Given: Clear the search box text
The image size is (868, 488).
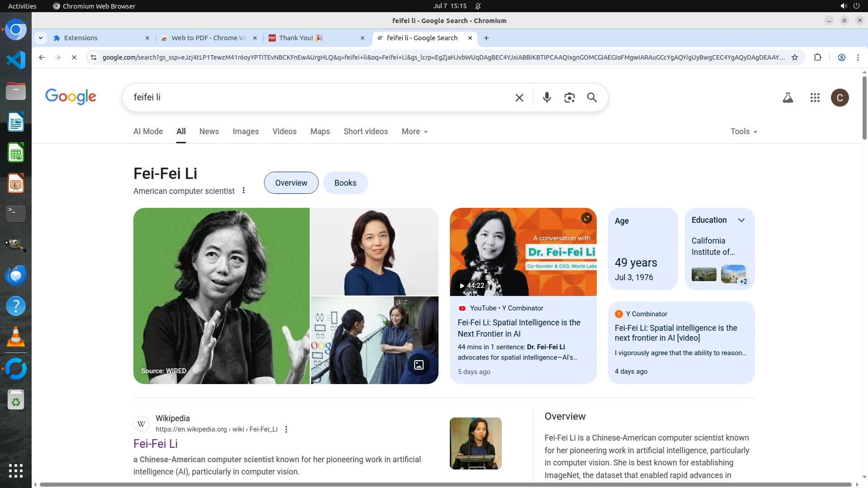Looking at the screenshot, I should (519, 98).
